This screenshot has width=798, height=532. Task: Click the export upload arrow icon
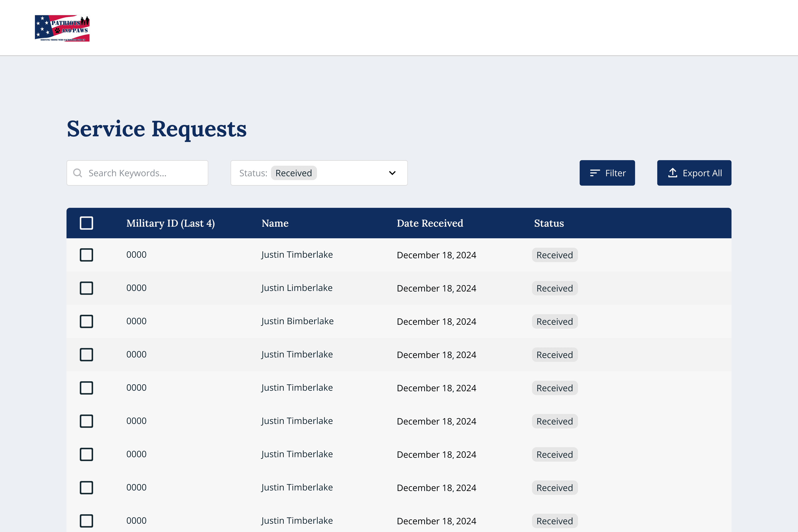point(672,173)
